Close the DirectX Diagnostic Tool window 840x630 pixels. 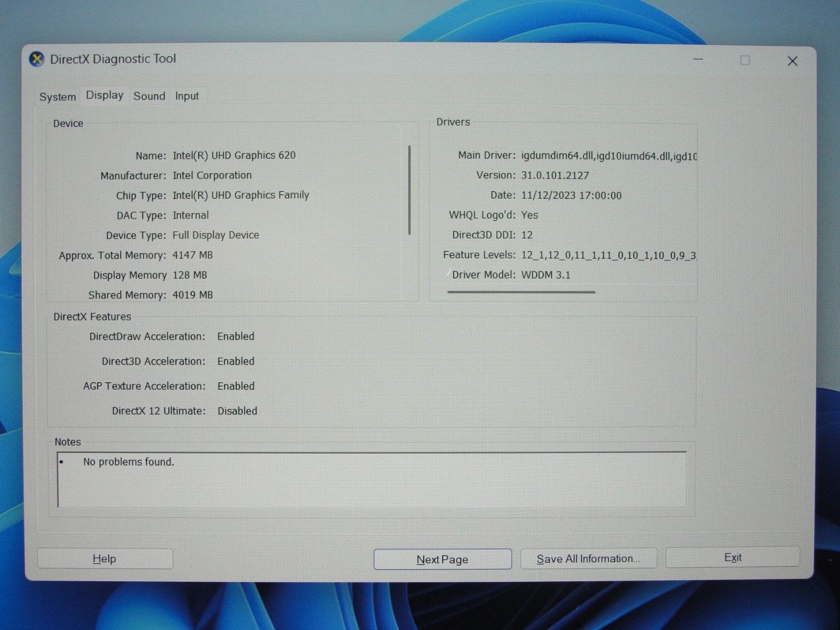792,61
